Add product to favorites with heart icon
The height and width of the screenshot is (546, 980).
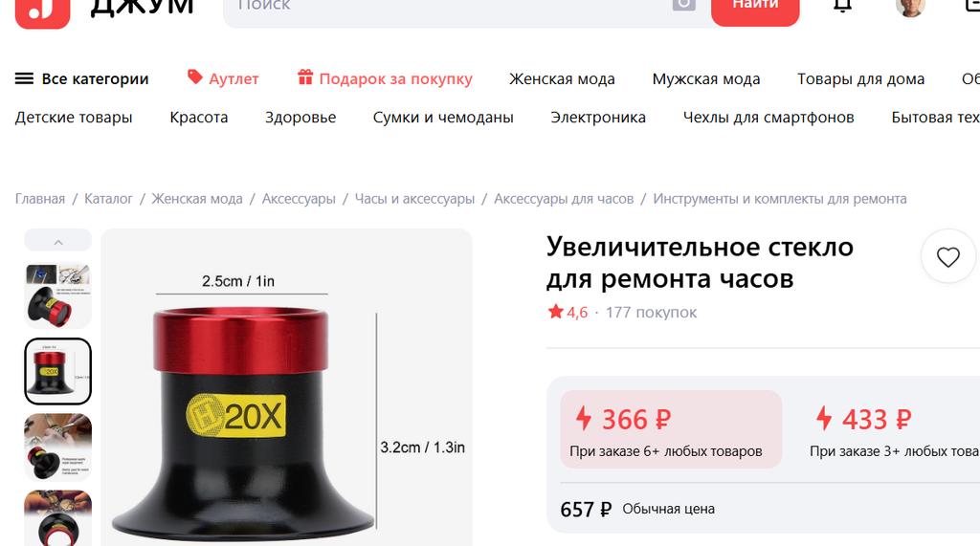tap(947, 257)
